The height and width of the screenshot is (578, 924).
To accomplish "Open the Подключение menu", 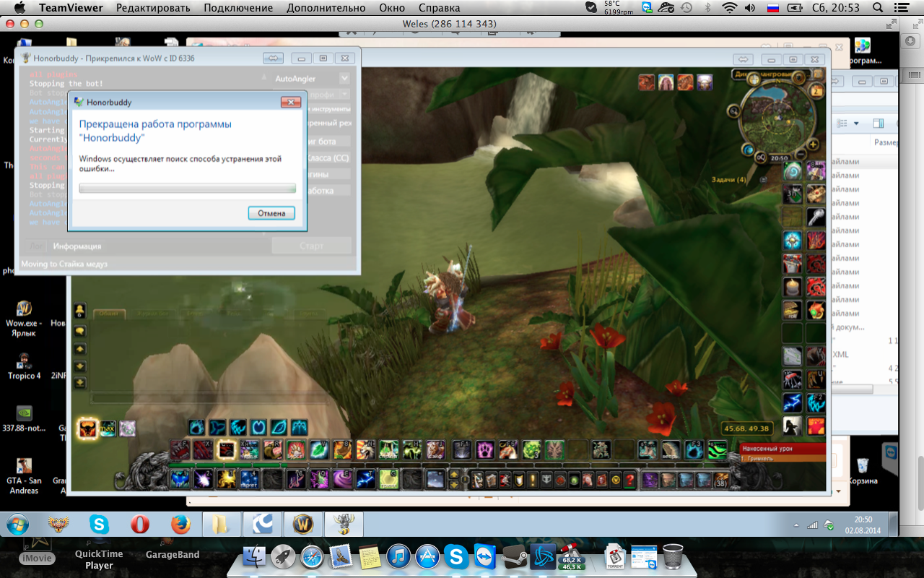I will tap(238, 8).
